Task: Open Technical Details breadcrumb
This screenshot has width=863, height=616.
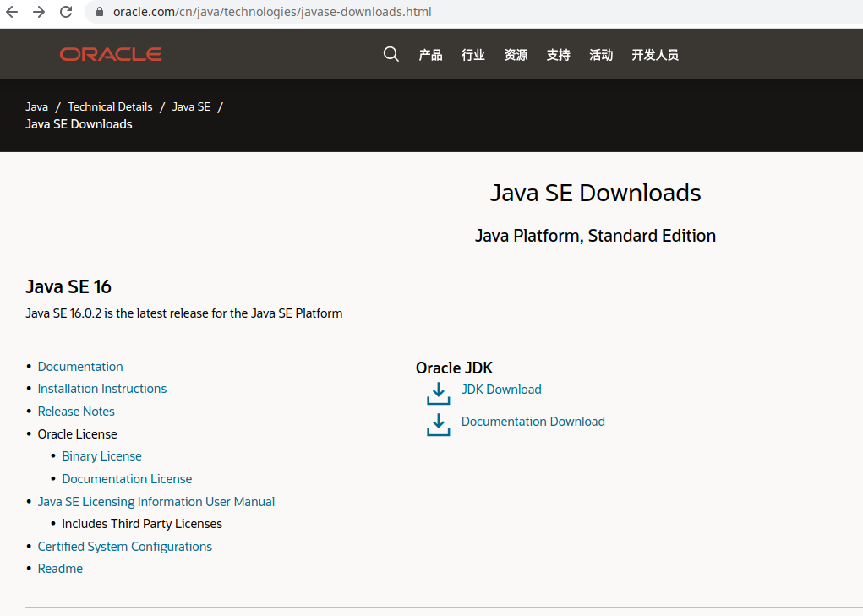Action: click(x=110, y=106)
